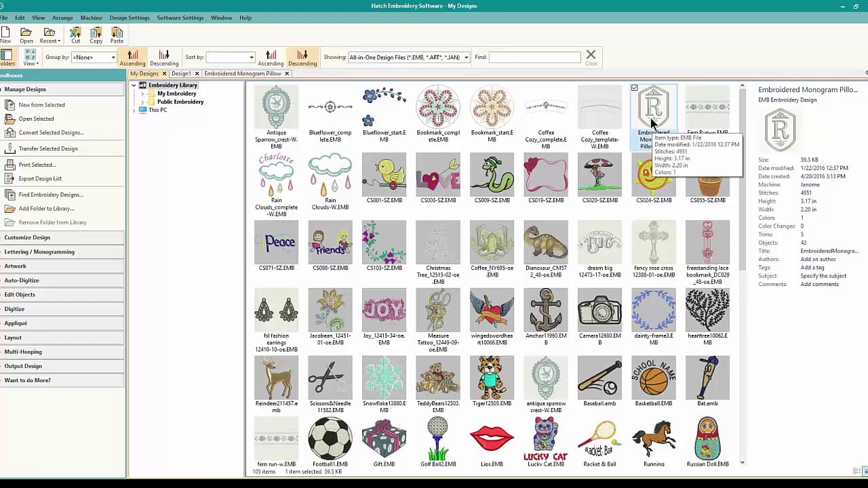Open the Arrange menu
The height and width of the screenshot is (488, 868).
point(62,18)
